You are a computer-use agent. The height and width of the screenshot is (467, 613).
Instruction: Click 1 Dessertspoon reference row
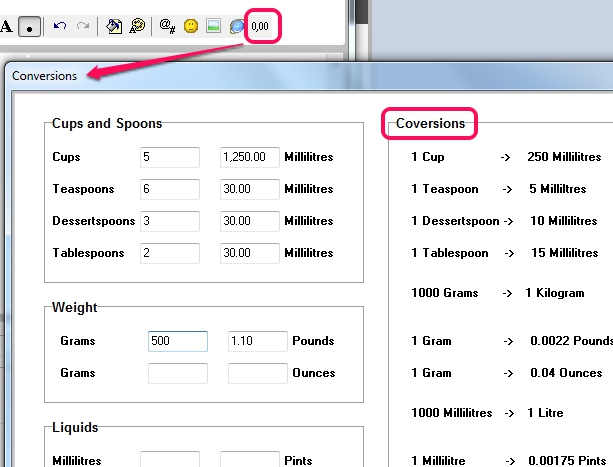click(504, 221)
